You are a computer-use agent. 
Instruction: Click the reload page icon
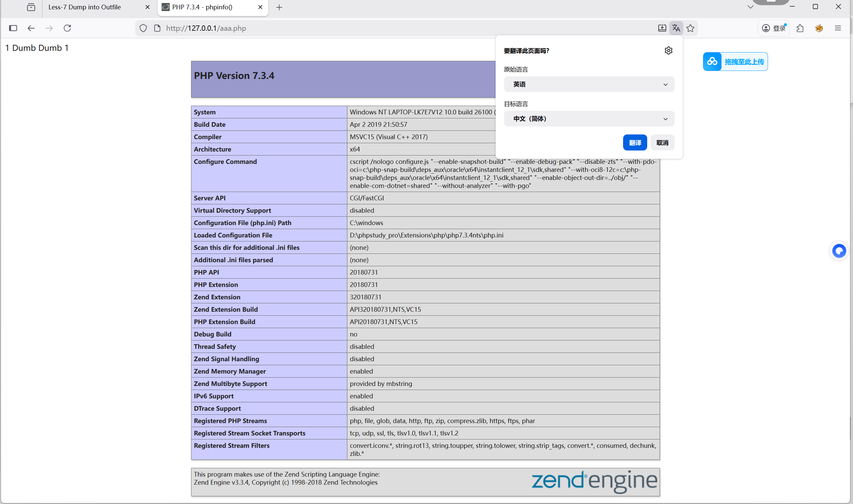(x=67, y=28)
